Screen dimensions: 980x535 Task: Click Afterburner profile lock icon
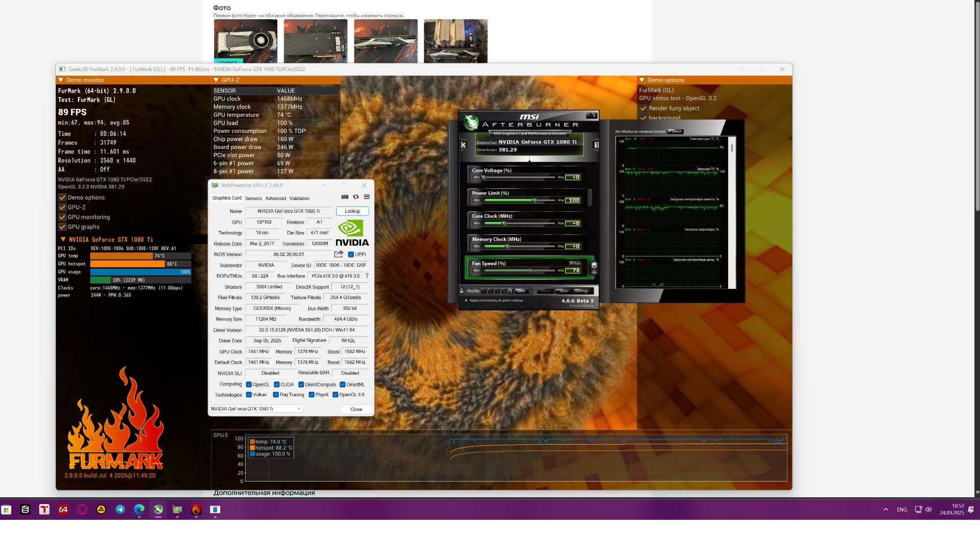coord(462,291)
